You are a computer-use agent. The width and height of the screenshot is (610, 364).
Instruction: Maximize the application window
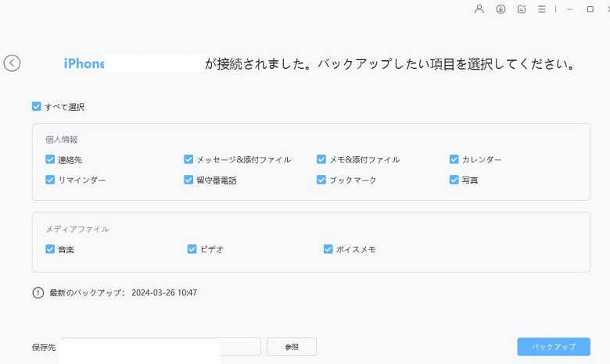[x=590, y=9]
